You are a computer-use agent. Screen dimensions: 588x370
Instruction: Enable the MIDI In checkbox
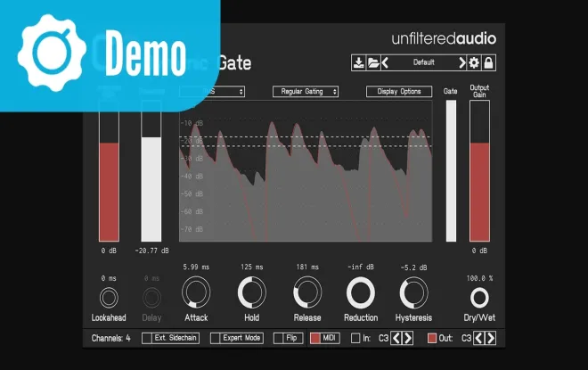pos(355,338)
